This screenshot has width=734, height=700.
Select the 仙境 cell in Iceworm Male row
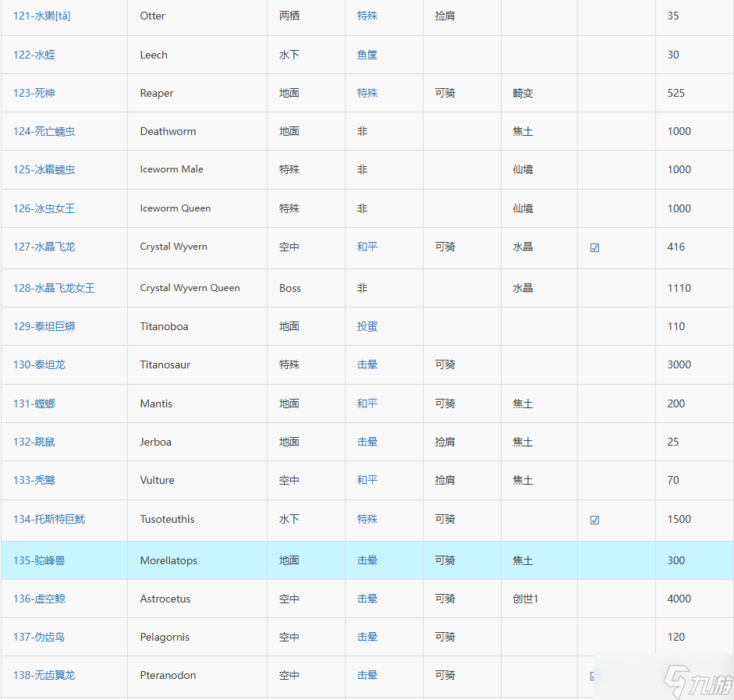click(x=523, y=169)
